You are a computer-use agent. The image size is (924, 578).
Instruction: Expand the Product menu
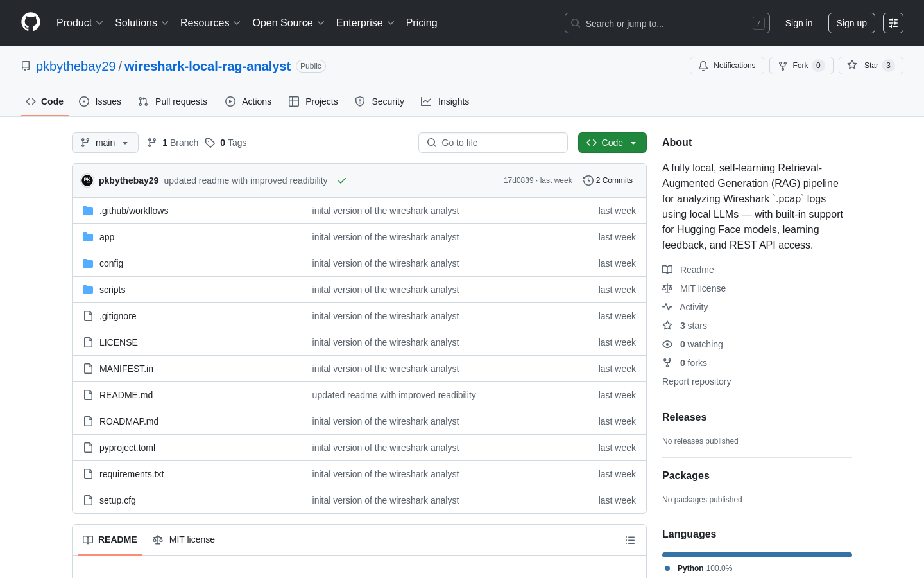point(80,23)
